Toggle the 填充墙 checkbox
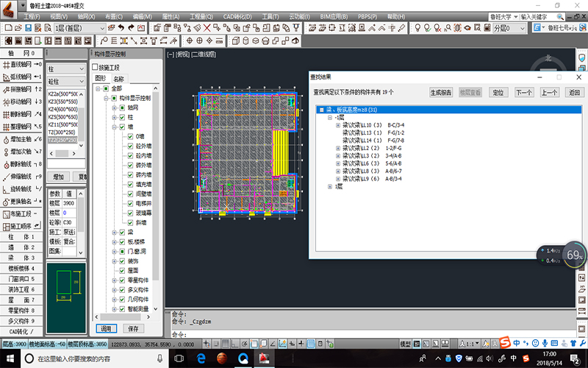This screenshot has height=368, width=588. point(130,185)
